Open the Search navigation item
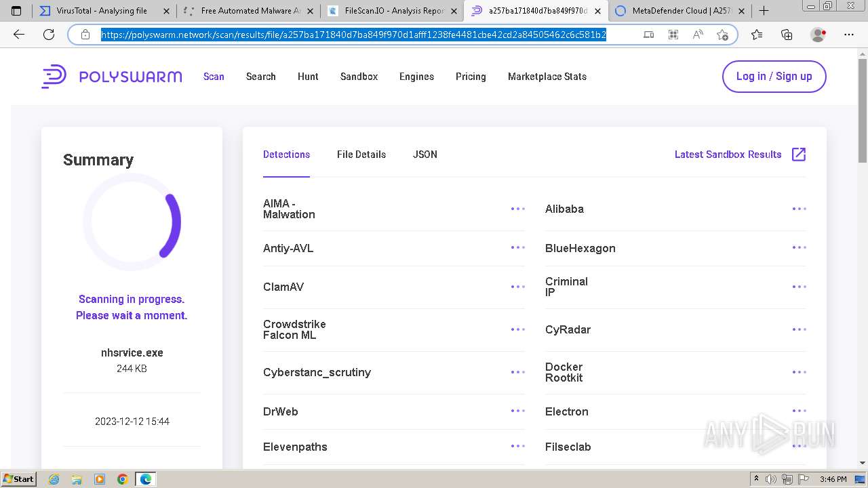Viewport: 868px width, 488px height. pos(260,77)
